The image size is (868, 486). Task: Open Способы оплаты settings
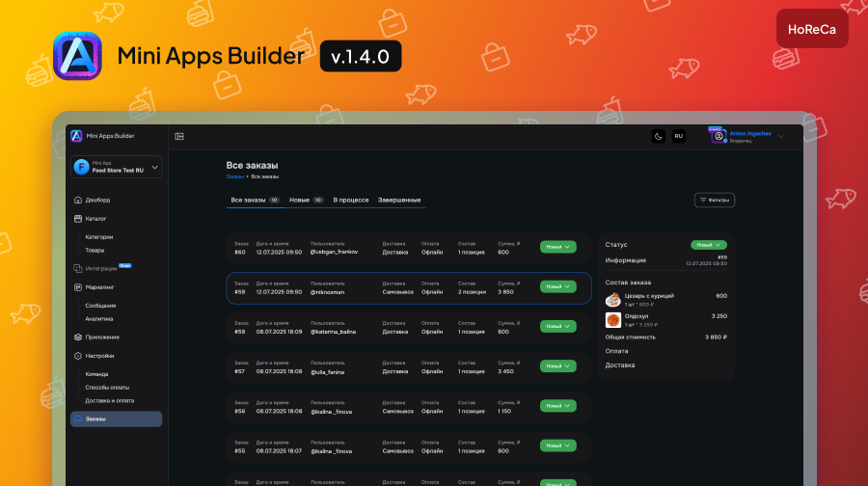point(107,388)
